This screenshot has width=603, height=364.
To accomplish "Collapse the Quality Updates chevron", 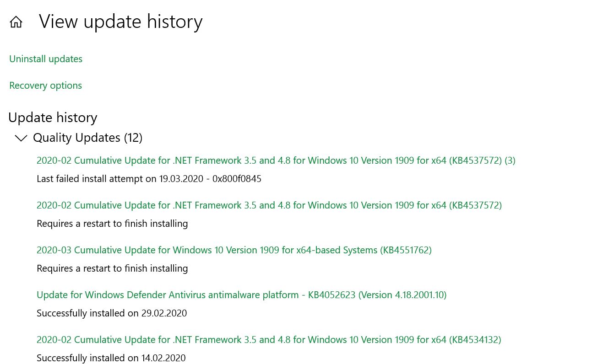I will (21, 138).
